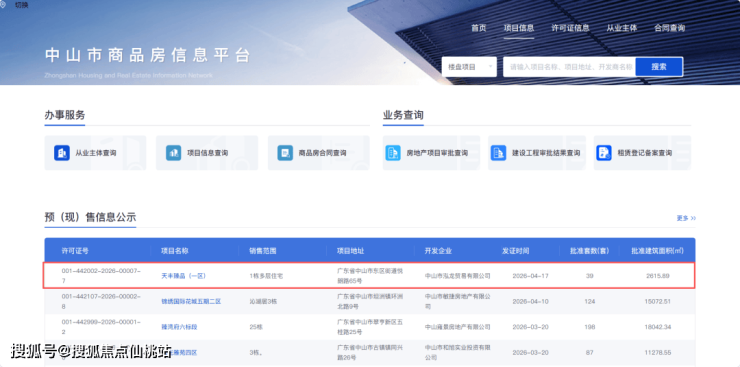Viewport: 740px width, 367px height.
Task: Click the approved area value 15072.51
Action: 658,301
